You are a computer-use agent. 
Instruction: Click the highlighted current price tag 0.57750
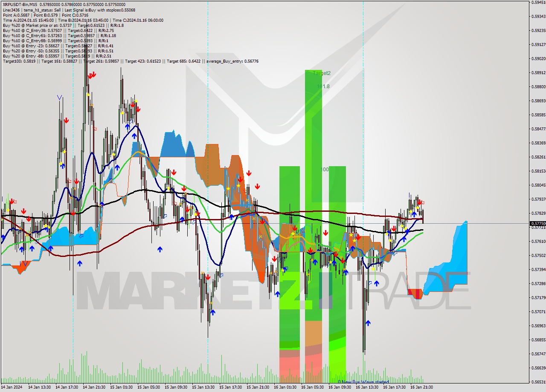[x=537, y=223]
